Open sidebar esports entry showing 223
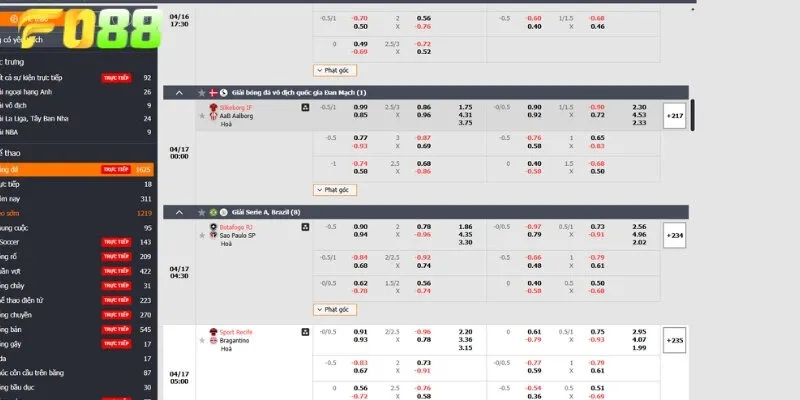800x400 pixels. tap(77, 301)
